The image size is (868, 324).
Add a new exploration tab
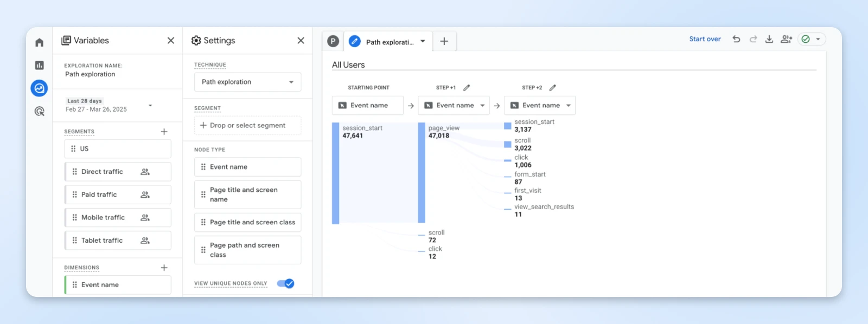(444, 41)
